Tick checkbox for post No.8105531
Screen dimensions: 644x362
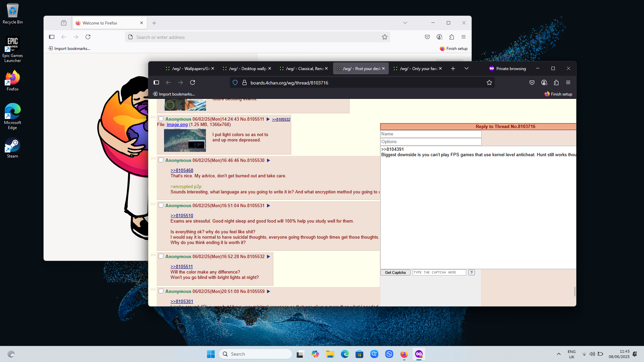pos(161,205)
